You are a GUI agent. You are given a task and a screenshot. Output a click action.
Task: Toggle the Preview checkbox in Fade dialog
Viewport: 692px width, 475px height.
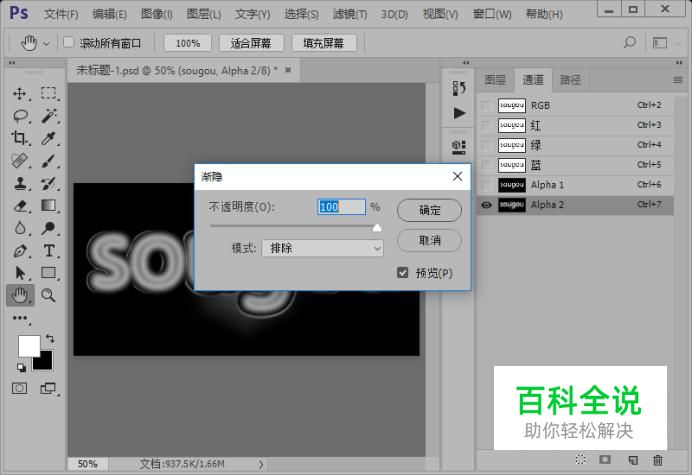402,272
